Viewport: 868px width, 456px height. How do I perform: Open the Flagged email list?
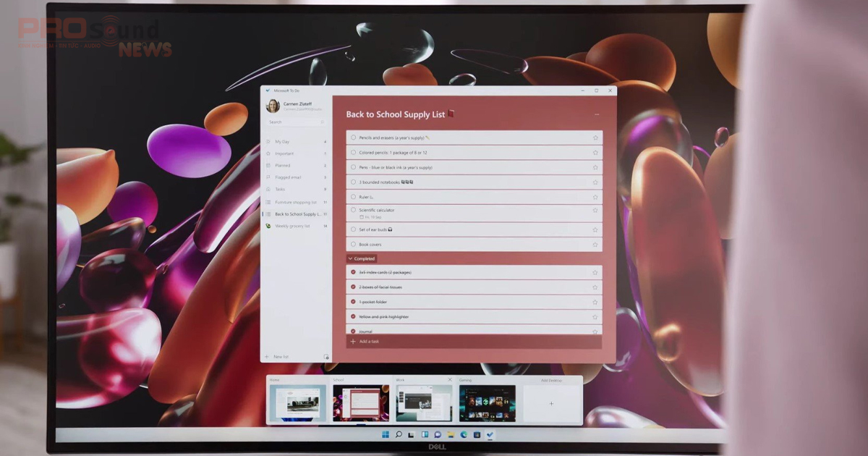click(x=288, y=177)
